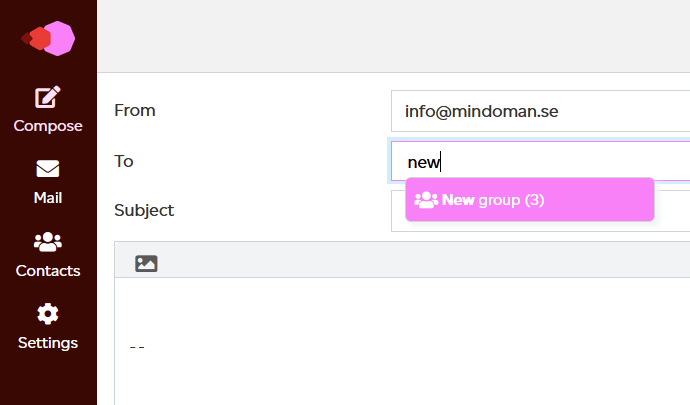
Task: Click into the To field containing 'new'
Action: pos(540,161)
